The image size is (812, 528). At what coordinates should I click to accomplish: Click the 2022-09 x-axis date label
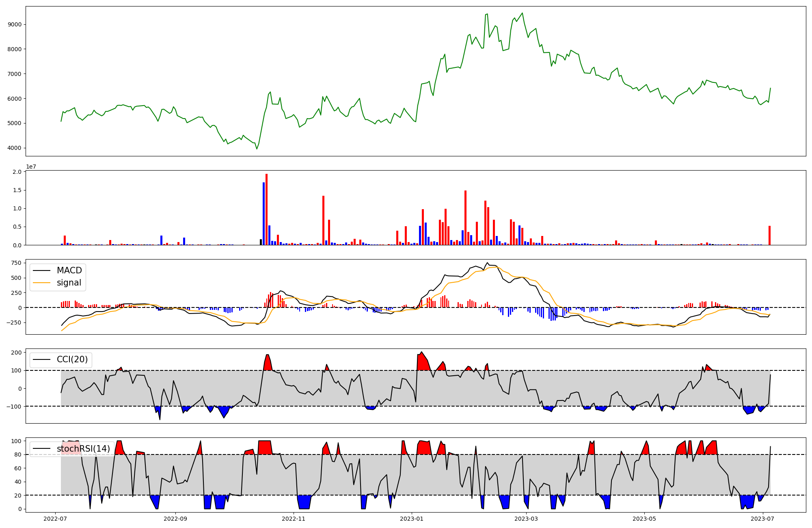click(x=175, y=519)
